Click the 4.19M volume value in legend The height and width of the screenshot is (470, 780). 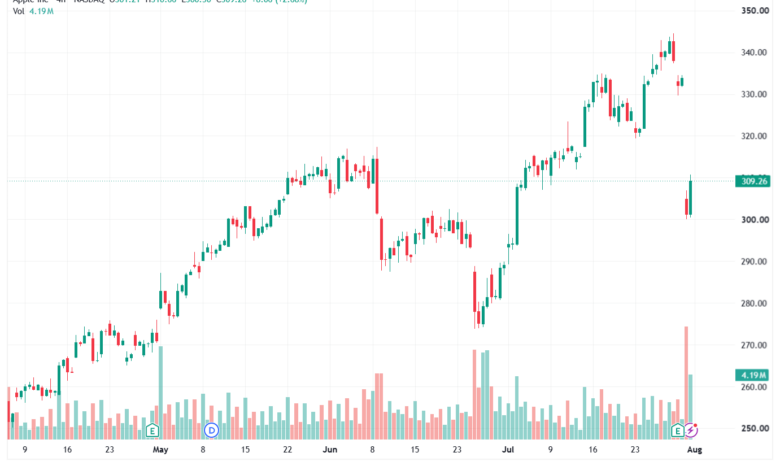[41, 11]
